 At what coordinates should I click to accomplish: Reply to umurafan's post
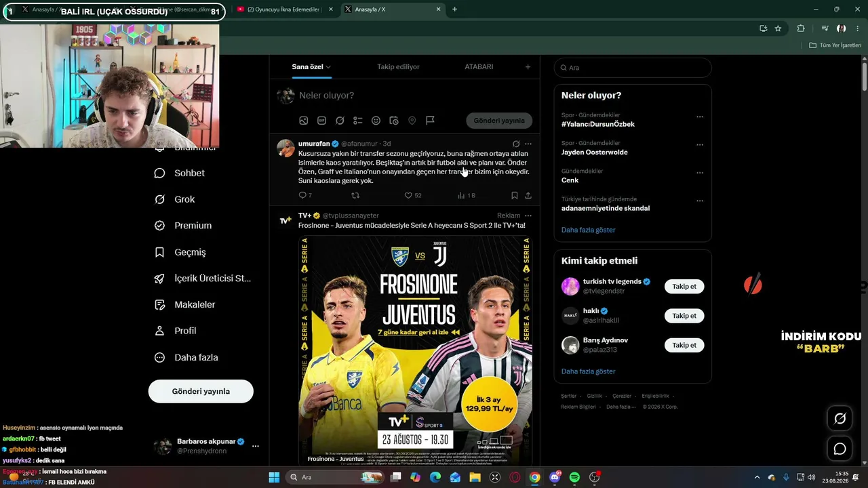coord(305,195)
